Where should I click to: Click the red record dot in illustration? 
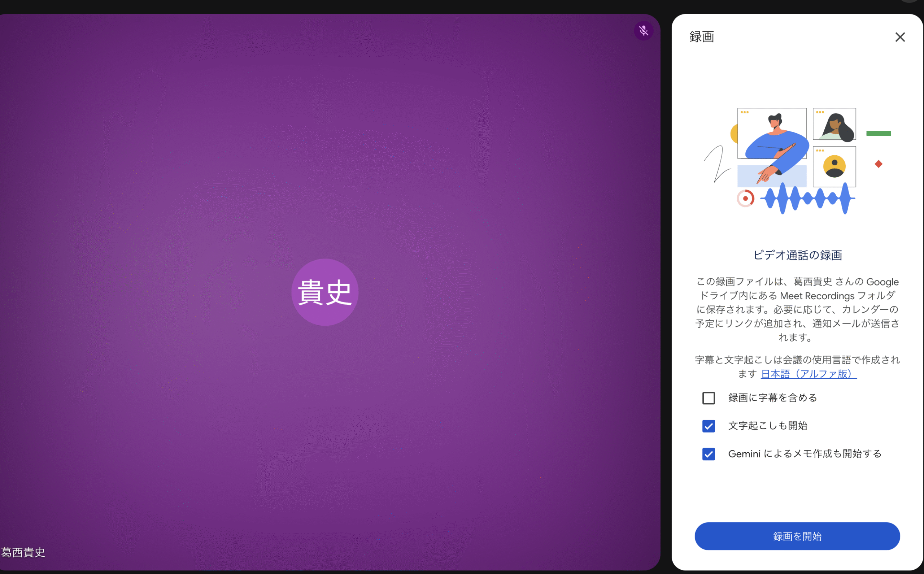tap(745, 198)
